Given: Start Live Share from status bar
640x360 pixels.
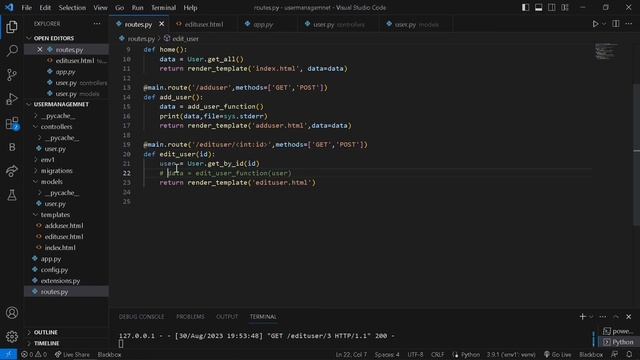Looking at the screenshot, I should coord(72,354).
